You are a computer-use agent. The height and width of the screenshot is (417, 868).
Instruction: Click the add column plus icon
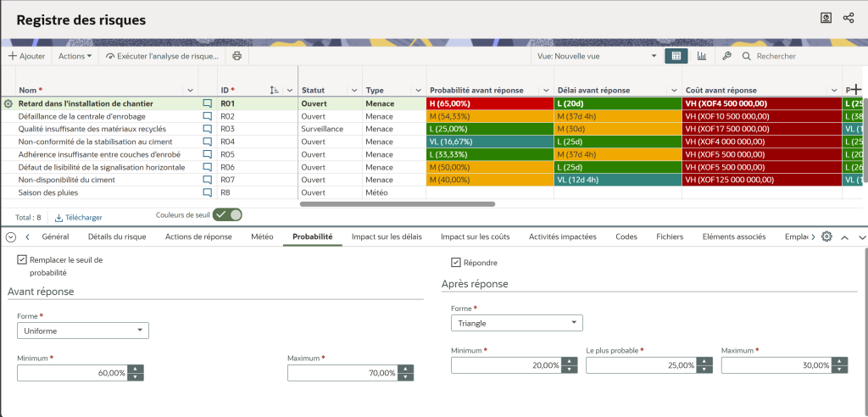coord(855,90)
